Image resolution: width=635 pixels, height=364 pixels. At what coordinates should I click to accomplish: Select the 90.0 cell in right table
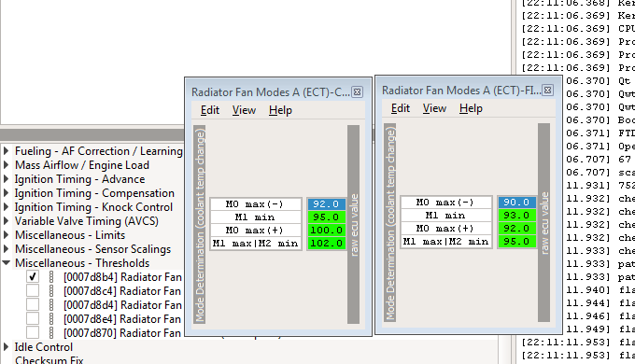tap(516, 202)
